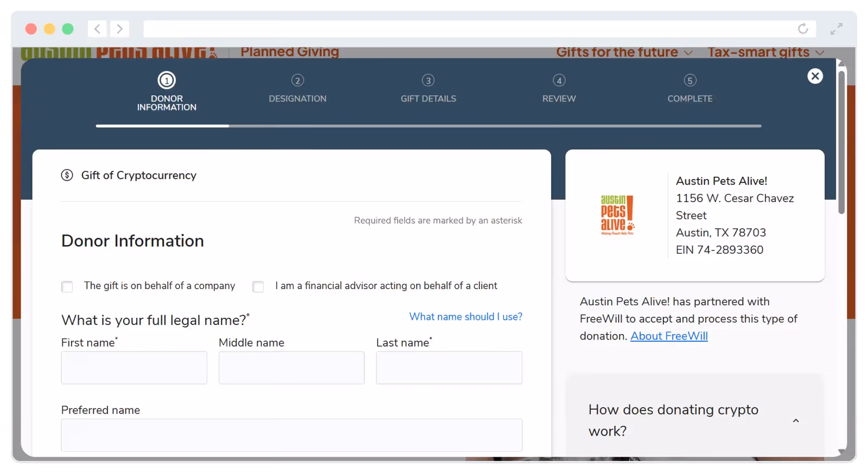Click 'Required fields are marked by an asterisk' note

point(438,221)
